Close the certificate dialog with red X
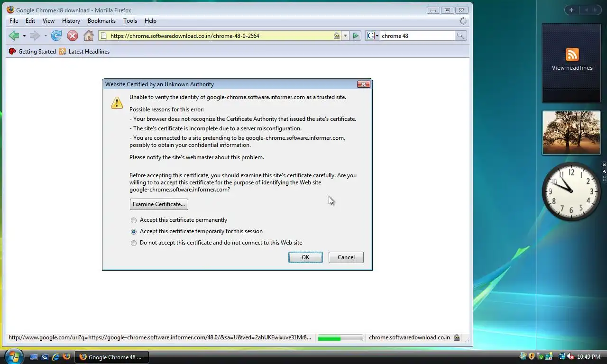The image size is (607, 364). [x=363, y=84]
